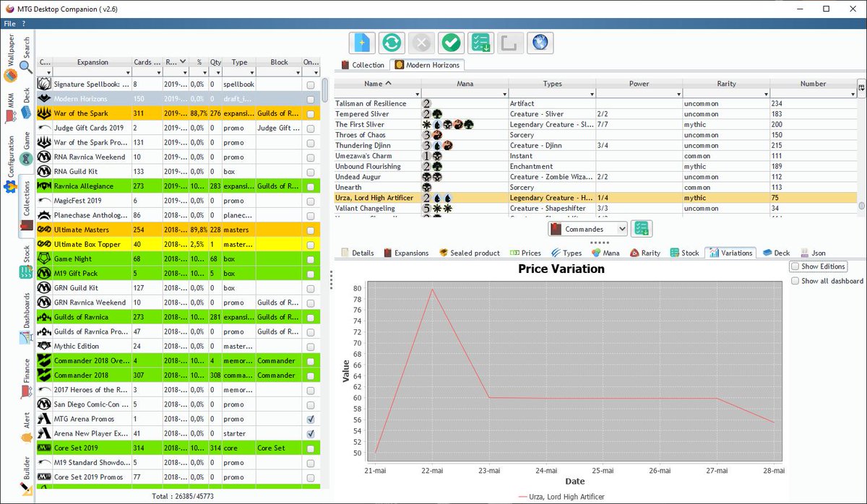This screenshot has height=504, width=867.
Task: Select the Thundering Djinn card row
Action: 595,145
